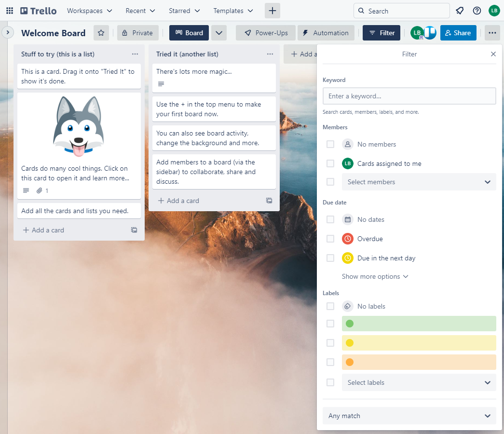Open the Any match dropdown
Image resolution: width=504 pixels, height=434 pixels.
[409, 416]
